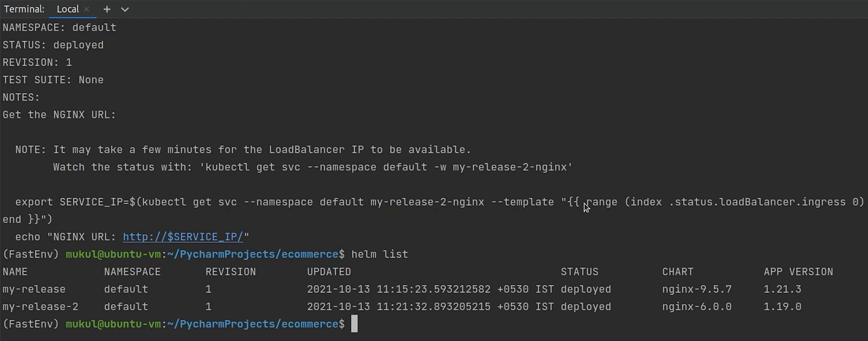Click the STATUS column header in table
Image resolution: width=868 pixels, height=341 pixels.
(x=579, y=272)
